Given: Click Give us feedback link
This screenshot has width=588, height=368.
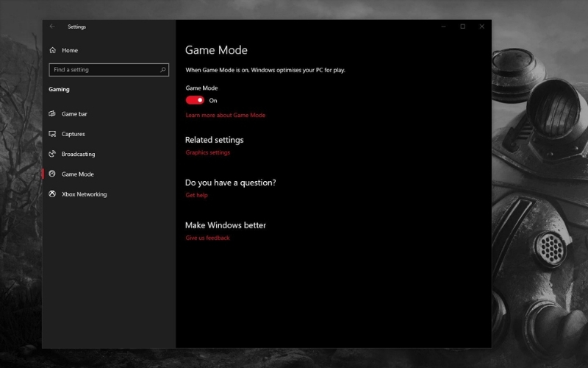Looking at the screenshot, I should click(207, 238).
